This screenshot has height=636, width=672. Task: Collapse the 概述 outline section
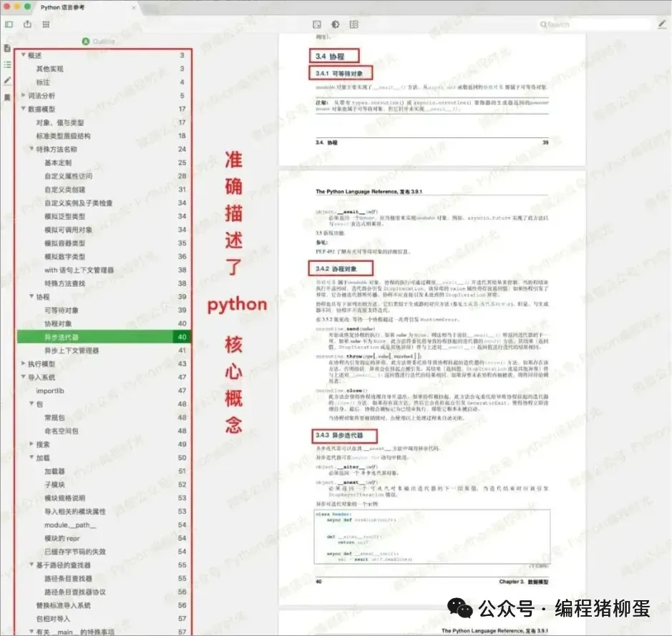[23, 55]
